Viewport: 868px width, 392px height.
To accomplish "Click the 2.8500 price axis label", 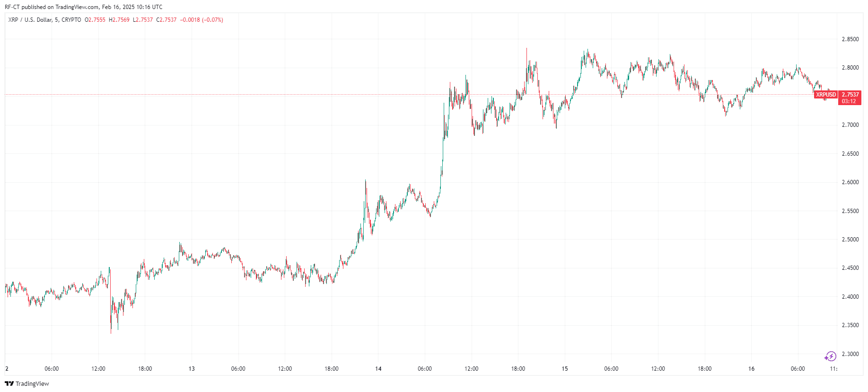I will coord(850,39).
